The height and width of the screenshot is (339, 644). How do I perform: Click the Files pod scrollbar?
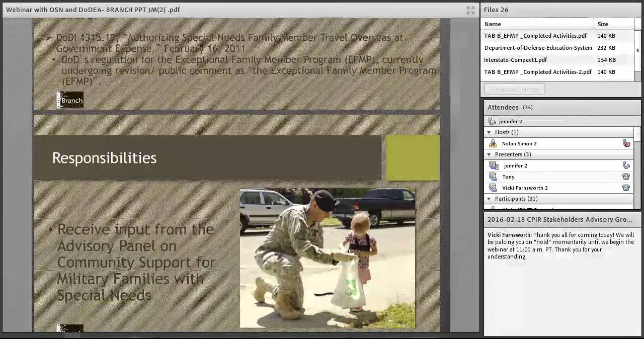click(637, 50)
